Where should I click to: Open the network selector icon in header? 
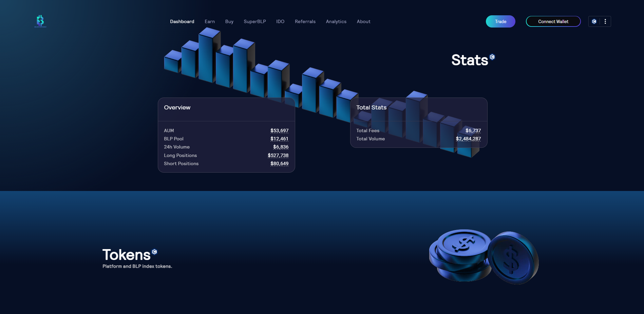tap(594, 21)
